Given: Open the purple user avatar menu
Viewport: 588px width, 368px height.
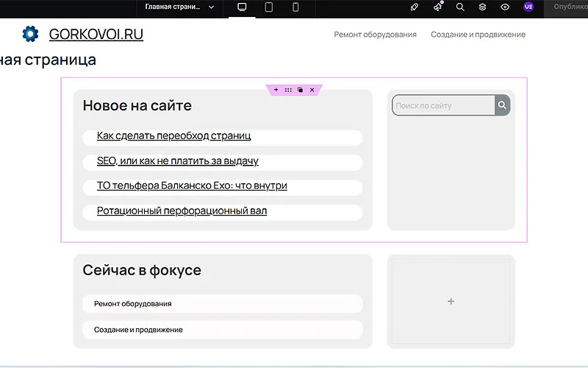Looking at the screenshot, I should (528, 7).
